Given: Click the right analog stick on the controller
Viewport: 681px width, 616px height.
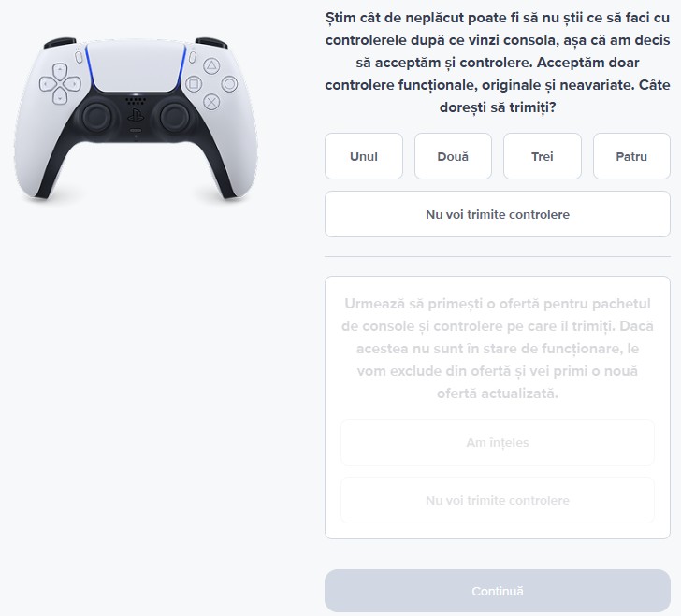Looking at the screenshot, I should point(175,116).
